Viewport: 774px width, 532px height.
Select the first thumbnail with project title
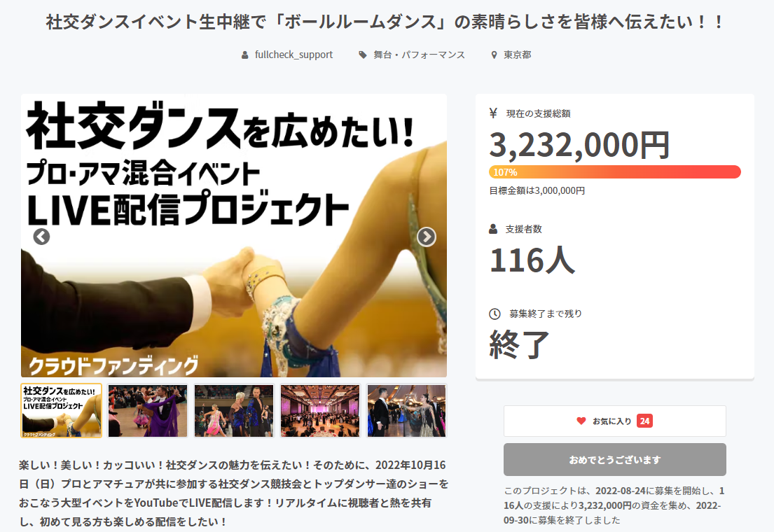[x=61, y=411]
